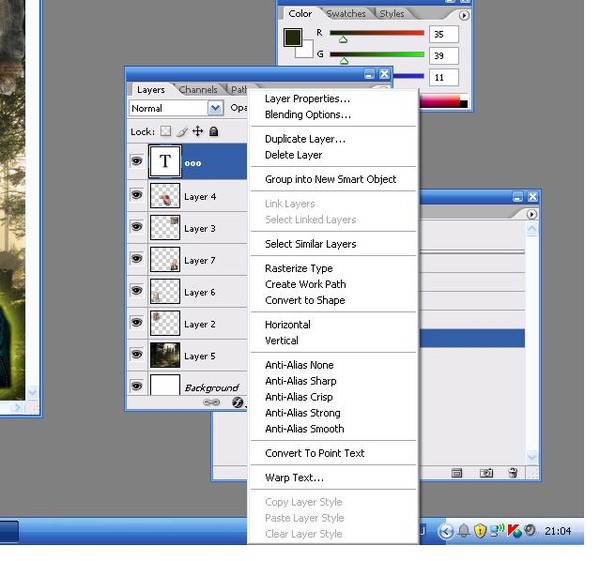Hide Layer 4 using its eye icon
Image resolution: width=600 pixels, height=561 pixels.
click(137, 196)
